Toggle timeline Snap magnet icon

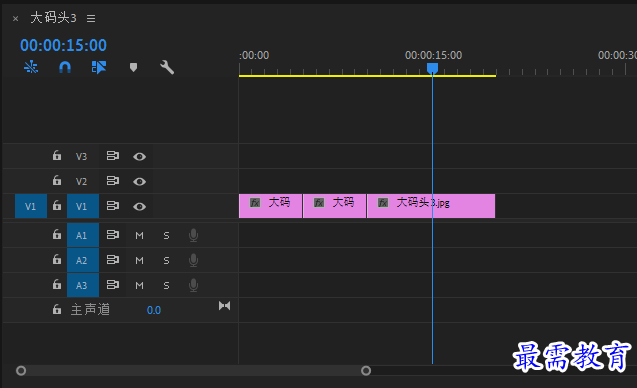click(x=65, y=67)
